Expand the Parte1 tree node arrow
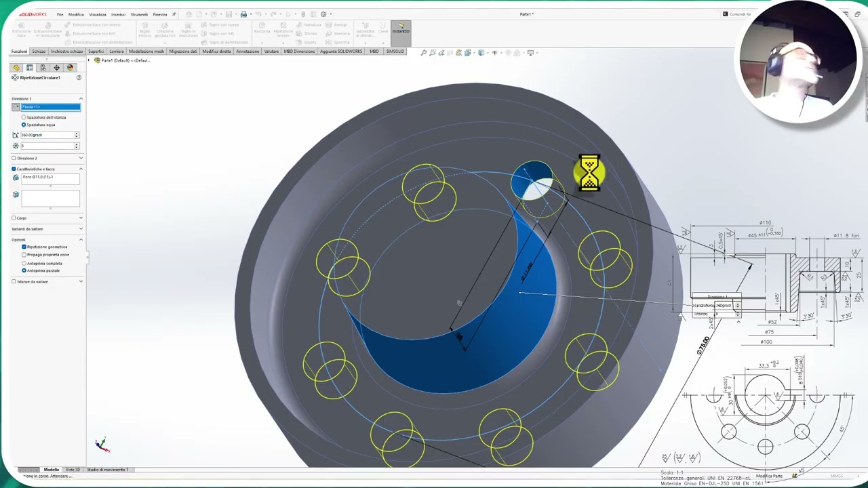Screen dimensions: 868x488 pos(89,60)
